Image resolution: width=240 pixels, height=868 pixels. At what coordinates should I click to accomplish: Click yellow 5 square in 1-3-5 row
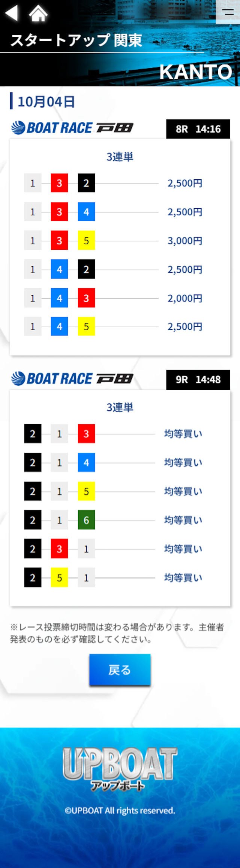[86, 241]
